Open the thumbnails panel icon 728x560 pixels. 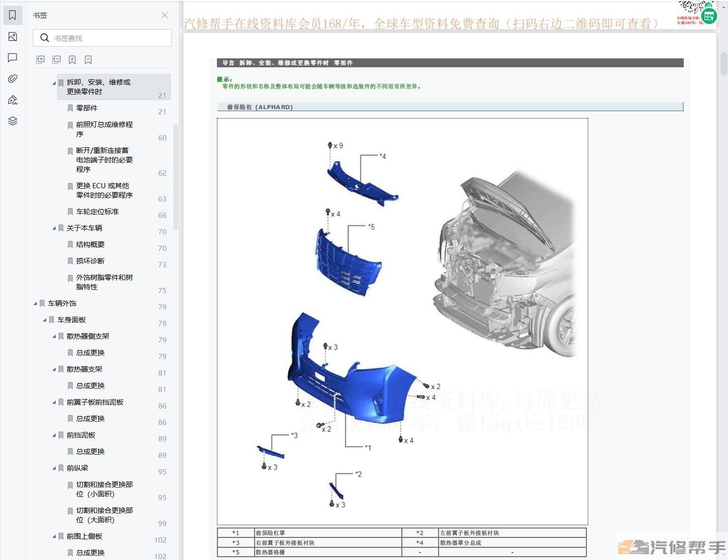13,37
